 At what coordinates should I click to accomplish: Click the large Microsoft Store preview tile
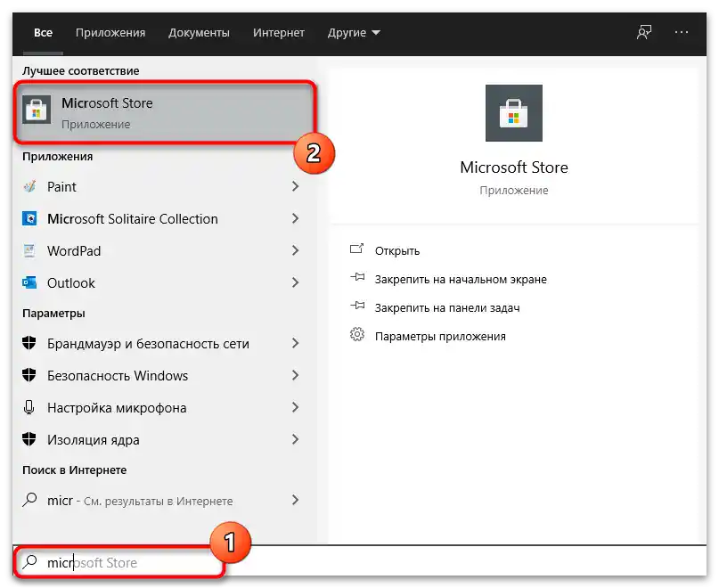tap(513, 113)
